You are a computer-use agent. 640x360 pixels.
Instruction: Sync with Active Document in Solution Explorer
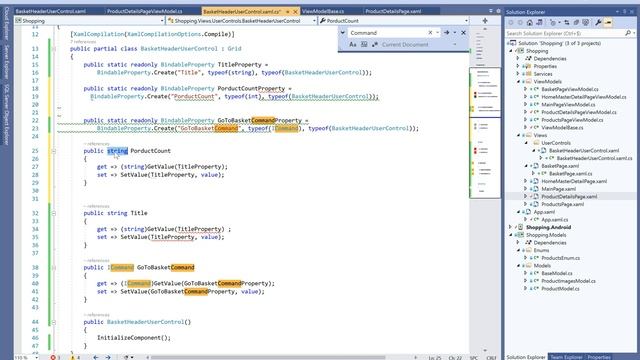click(567, 23)
